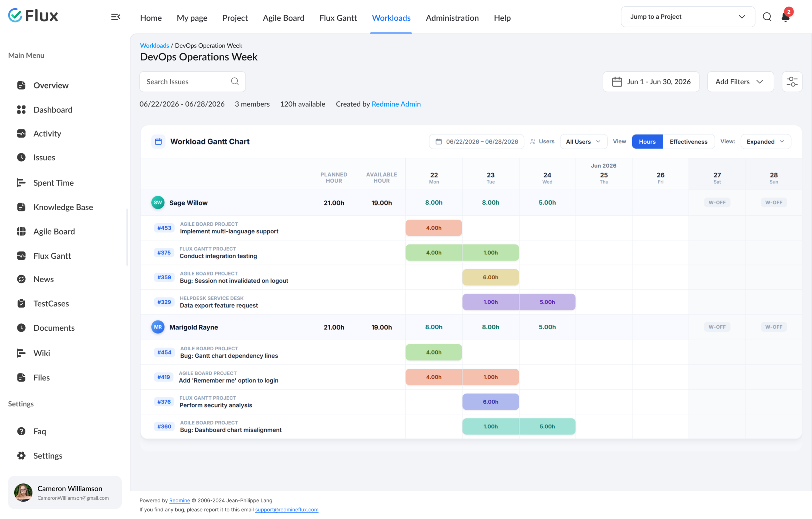The height and width of the screenshot is (519, 812).
Task: Open the 06/22/2026 – 06/28/2026 chart date range
Action: pyautogui.click(x=476, y=141)
